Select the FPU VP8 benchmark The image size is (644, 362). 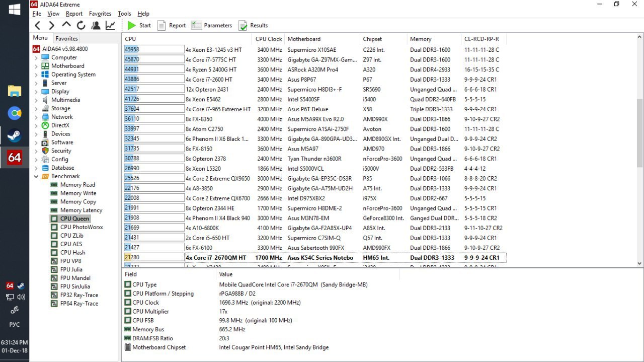tap(66, 261)
